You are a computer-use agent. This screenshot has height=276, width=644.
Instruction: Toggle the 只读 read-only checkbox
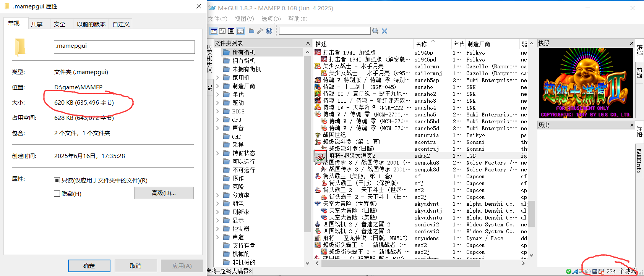[57, 180]
